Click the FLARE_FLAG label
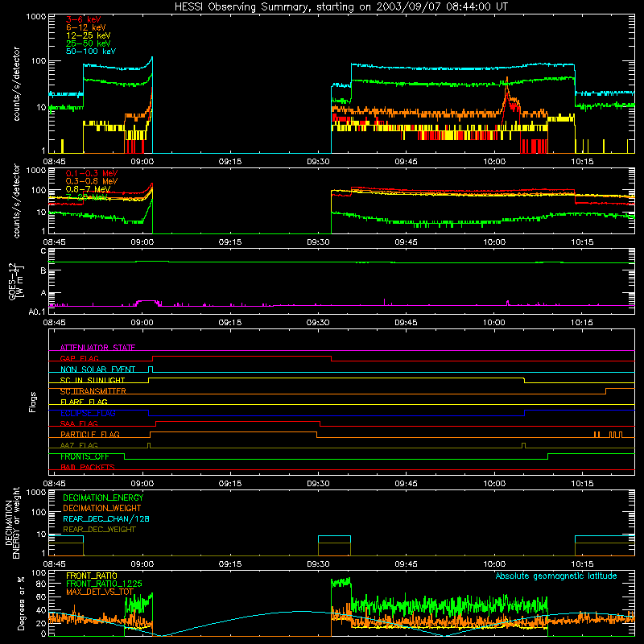The image size is (644, 644). pos(84,402)
